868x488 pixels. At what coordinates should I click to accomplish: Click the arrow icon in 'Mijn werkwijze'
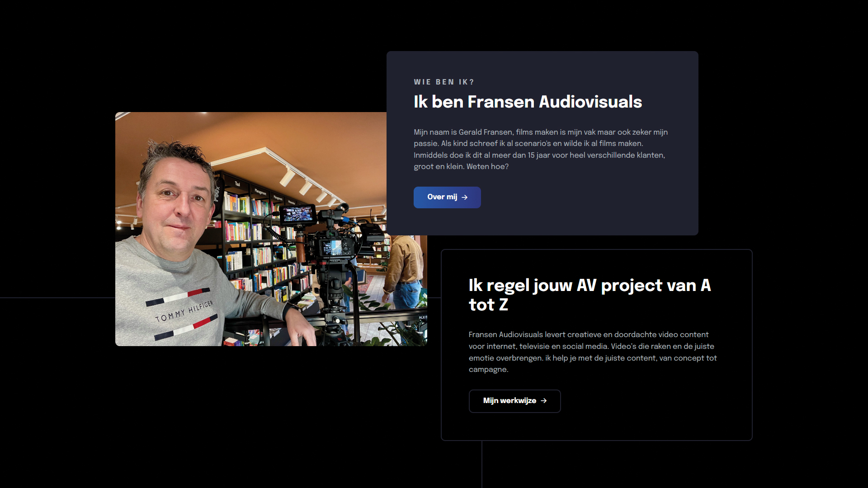544,401
